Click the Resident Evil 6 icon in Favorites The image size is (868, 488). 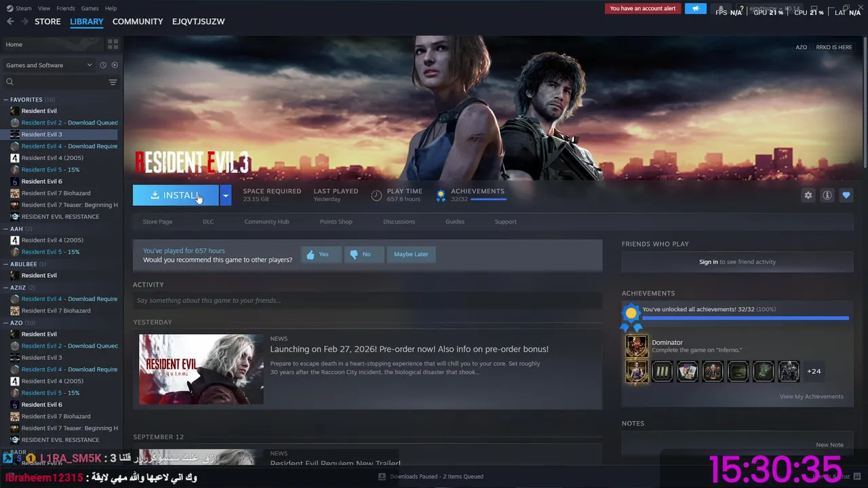click(15, 182)
